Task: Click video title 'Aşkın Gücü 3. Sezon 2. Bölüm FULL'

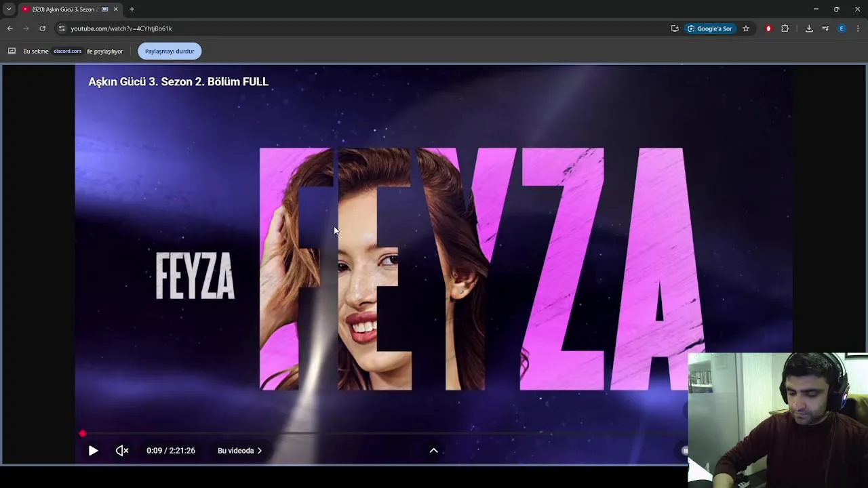Action: tap(178, 81)
